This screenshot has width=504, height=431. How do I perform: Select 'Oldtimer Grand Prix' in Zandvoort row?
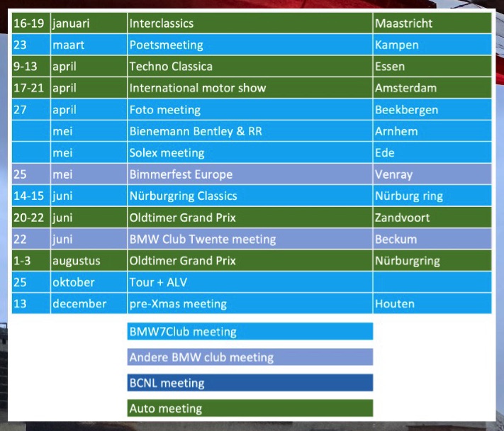[x=250, y=218]
